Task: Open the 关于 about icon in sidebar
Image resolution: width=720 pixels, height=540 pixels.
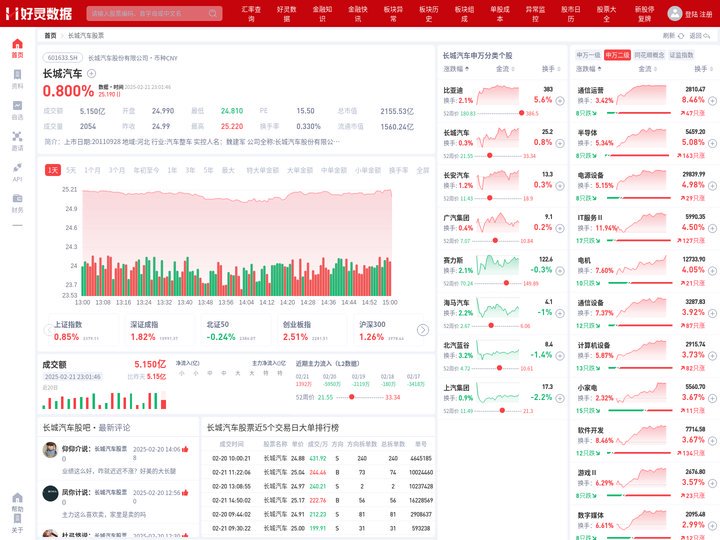Action: point(17,518)
